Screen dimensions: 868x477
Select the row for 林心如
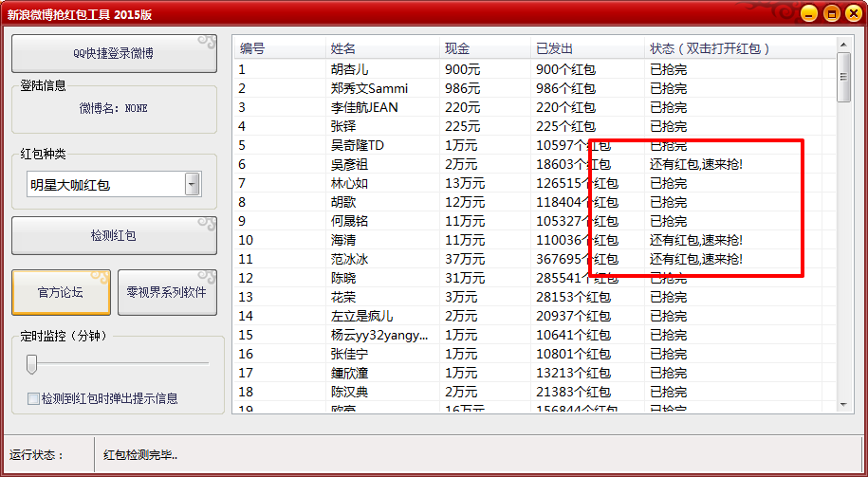pos(535,183)
